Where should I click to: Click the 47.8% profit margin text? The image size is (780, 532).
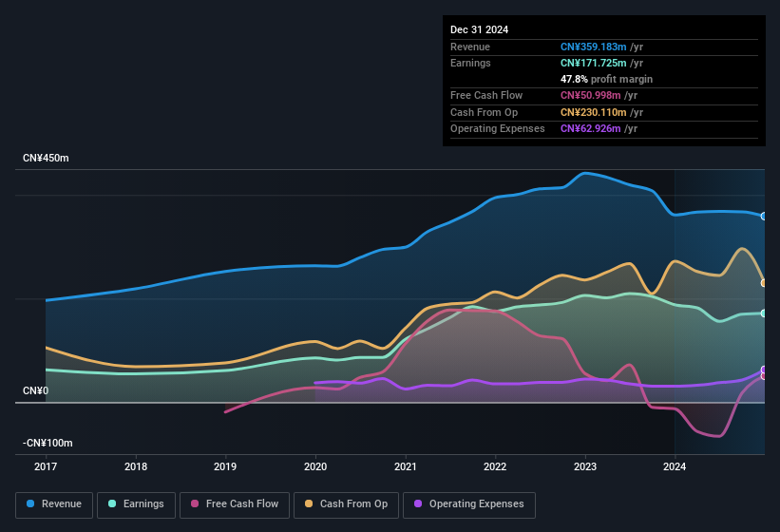point(606,79)
